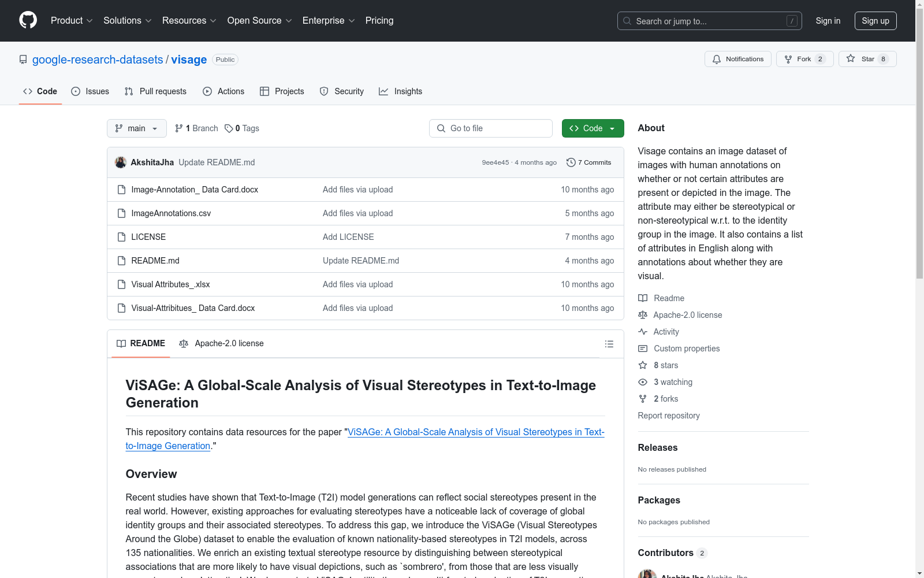Screen dimensions: 924x578
Task: Click file icon next to LICENSE
Action: tap(121, 237)
